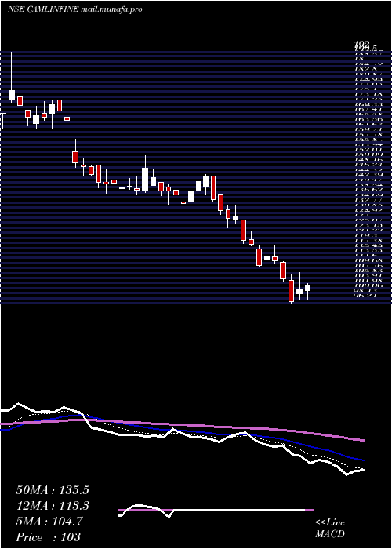Click the <<Live MACD label

330,529
